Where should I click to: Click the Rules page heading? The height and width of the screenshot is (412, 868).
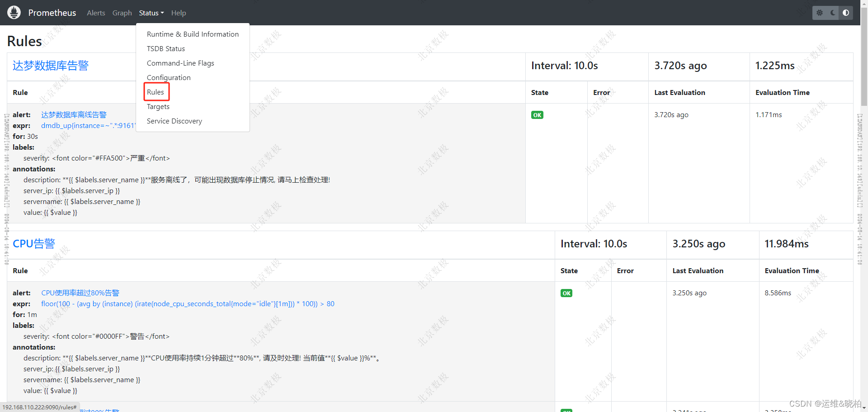point(24,41)
